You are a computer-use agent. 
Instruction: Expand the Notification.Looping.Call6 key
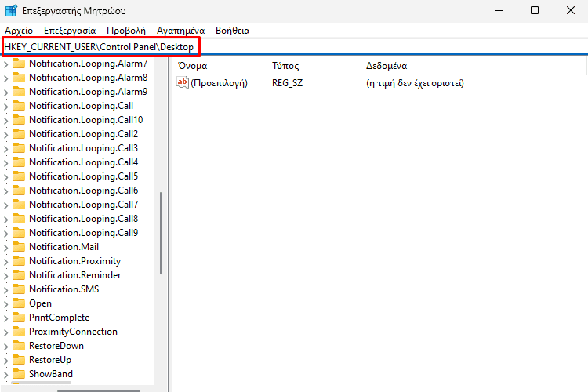(5, 191)
